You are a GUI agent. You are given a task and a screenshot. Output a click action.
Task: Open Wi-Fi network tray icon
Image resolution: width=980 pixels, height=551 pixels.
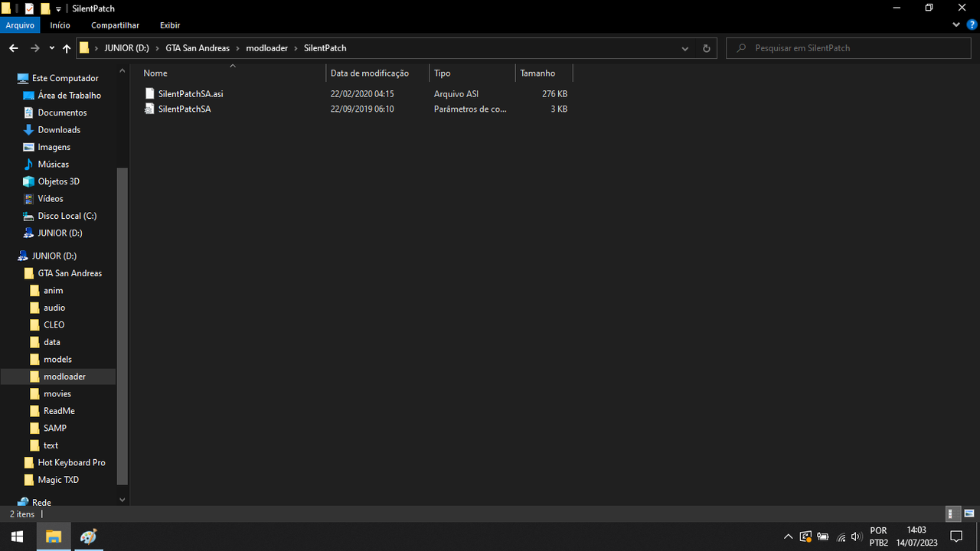point(841,536)
